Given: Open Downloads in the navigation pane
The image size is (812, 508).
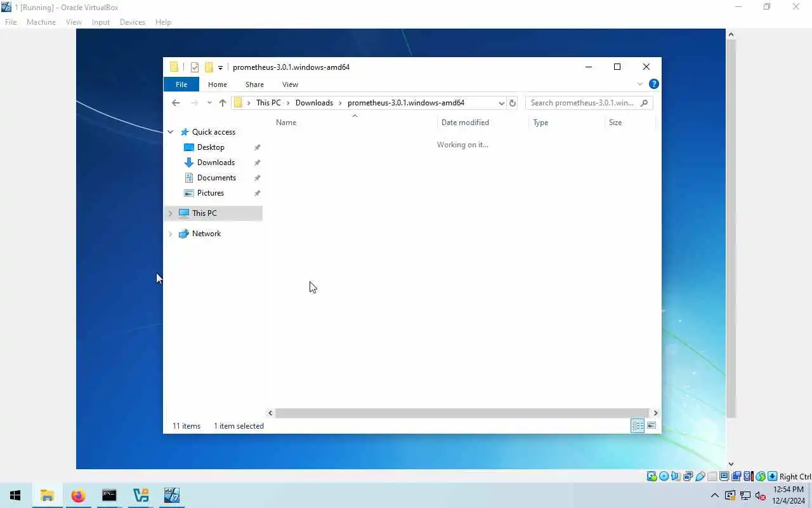Looking at the screenshot, I should (216, 163).
